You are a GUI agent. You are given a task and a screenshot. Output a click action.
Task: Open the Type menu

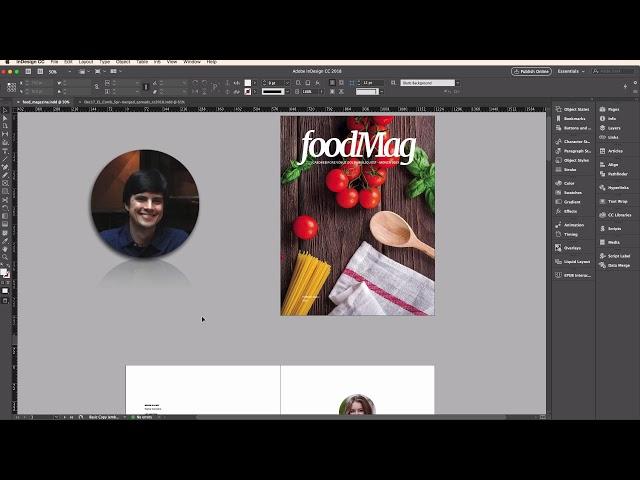[105, 62]
